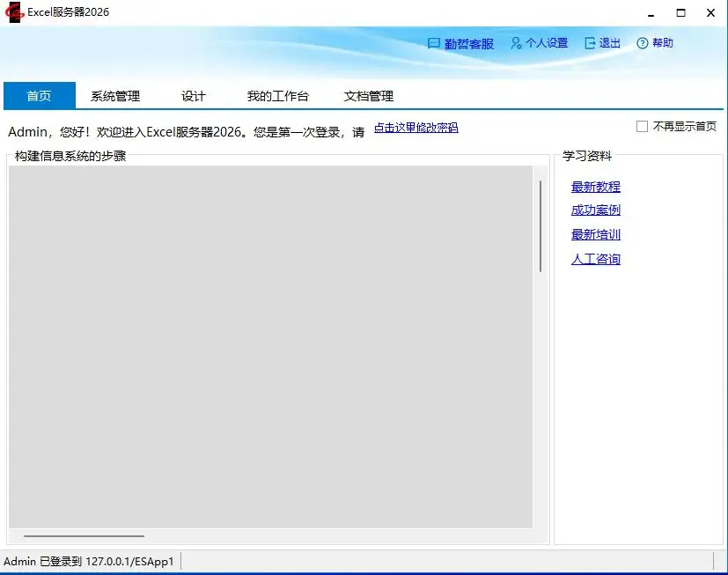Select the 首页 tab

click(x=40, y=96)
